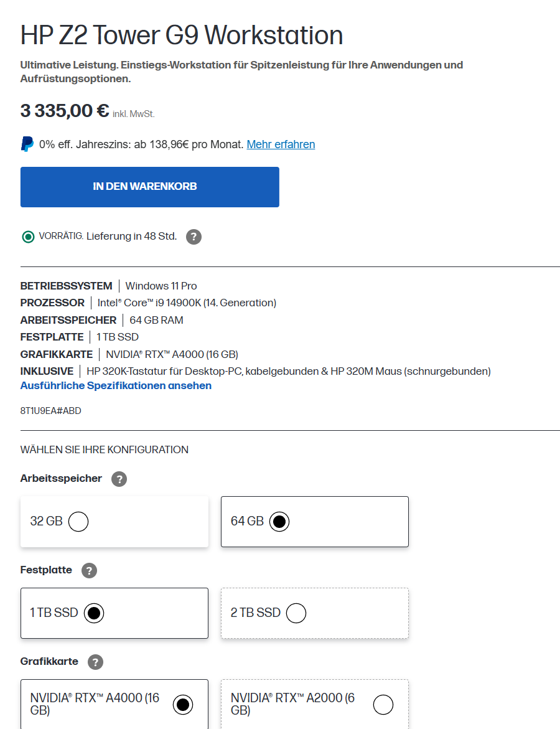Click the product number 8T1U9EA#ABD
The height and width of the screenshot is (729, 560).
[51, 411]
